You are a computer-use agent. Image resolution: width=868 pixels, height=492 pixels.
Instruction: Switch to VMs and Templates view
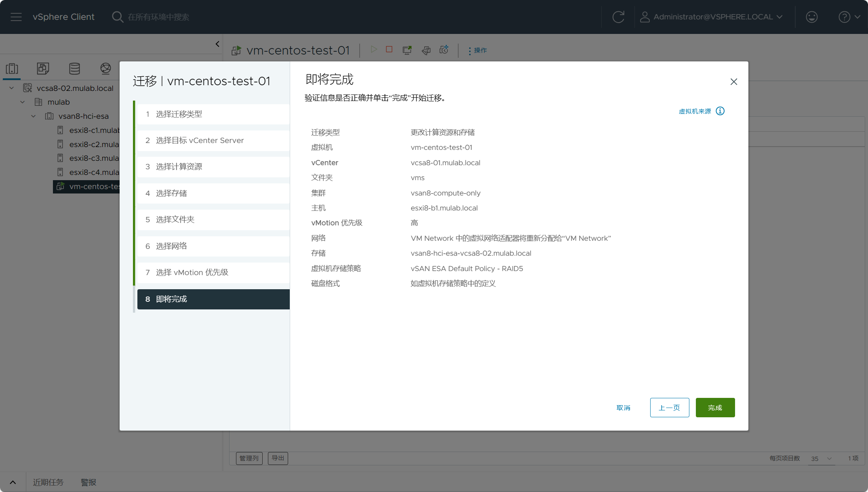pos(43,69)
